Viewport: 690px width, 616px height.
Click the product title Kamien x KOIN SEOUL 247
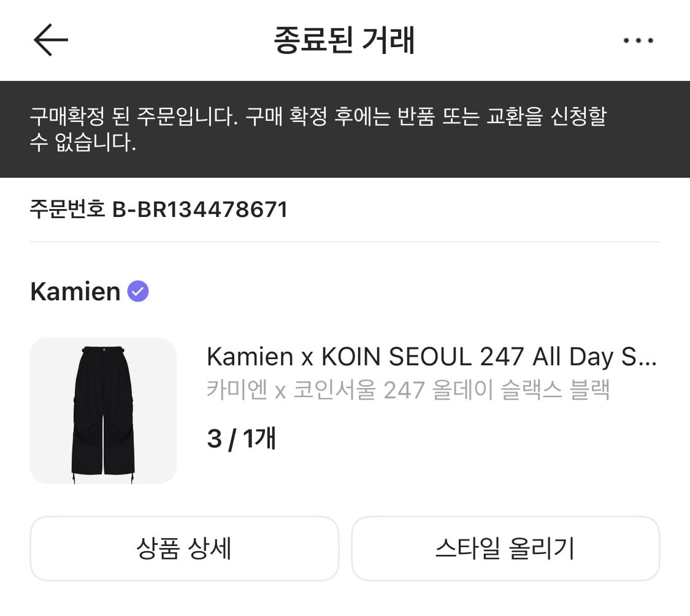click(x=433, y=356)
